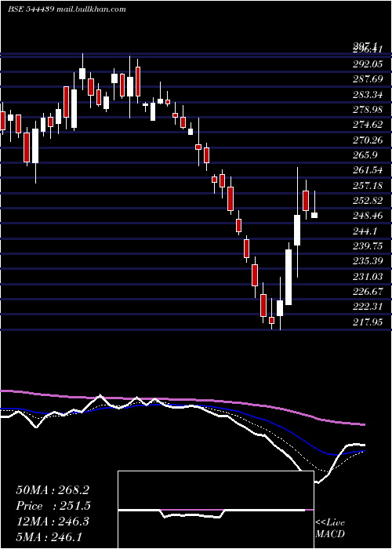392x549 pixels.
Task: Click the 222.31 price axis label
Action: tap(368, 307)
